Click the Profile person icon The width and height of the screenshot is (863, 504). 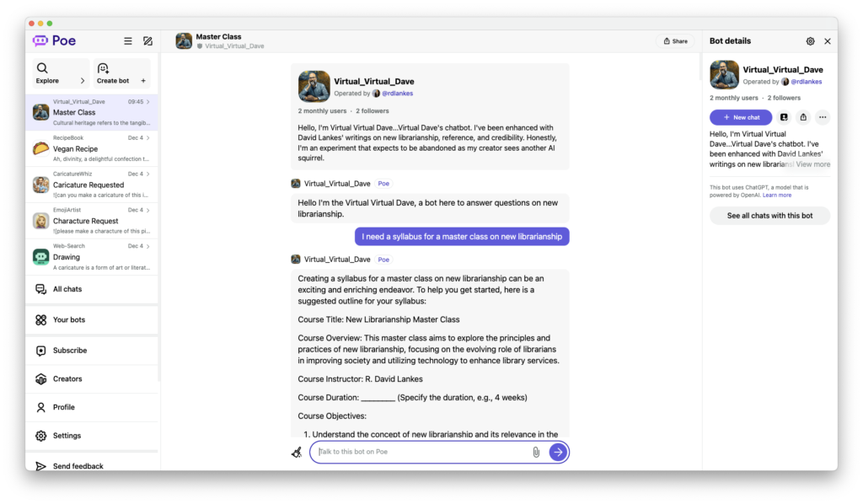[40, 407]
